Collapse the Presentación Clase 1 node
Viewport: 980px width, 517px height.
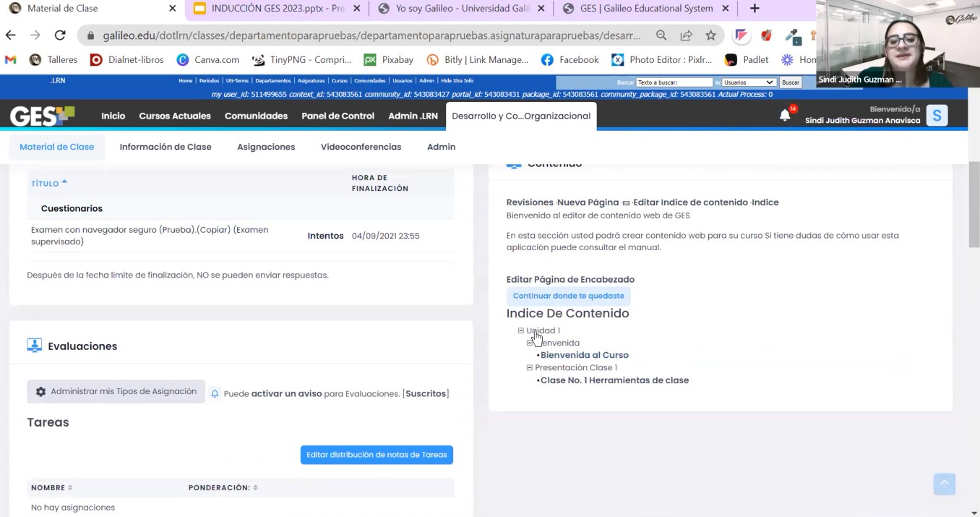pyautogui.click(x=529, y=368)
